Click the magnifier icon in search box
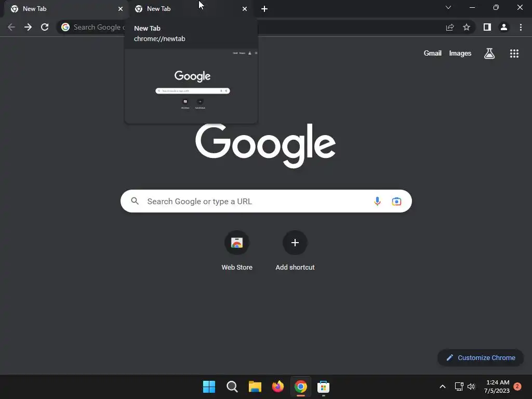The image size is (532, 399). pyautogui.click(x=135, y=201)
